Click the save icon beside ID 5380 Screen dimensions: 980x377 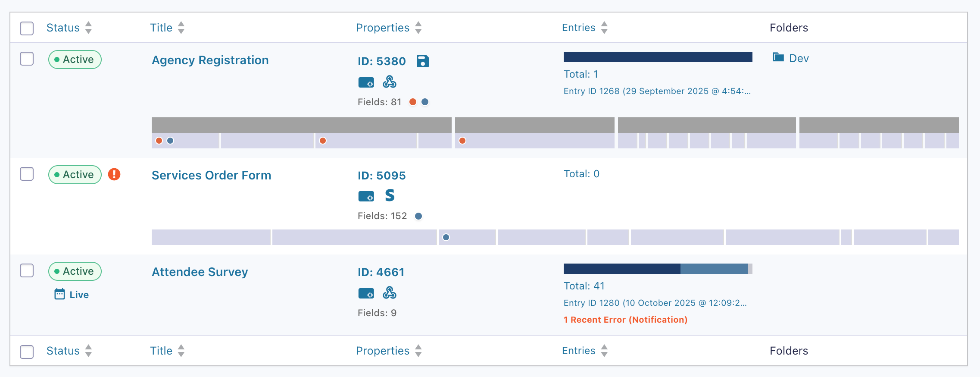(422, 61)
